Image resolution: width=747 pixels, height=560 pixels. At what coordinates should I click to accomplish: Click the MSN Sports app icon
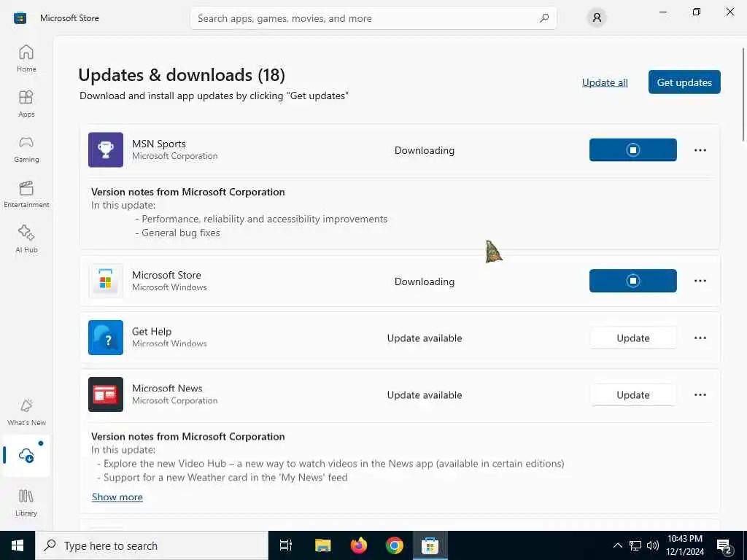point(106,150)
